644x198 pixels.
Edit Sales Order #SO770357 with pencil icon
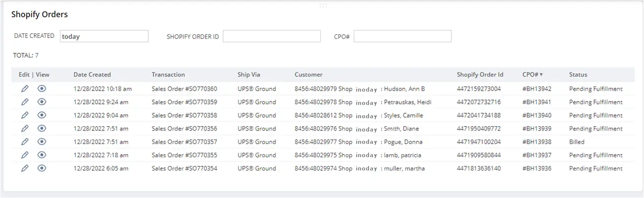click(x=25, y=142)
